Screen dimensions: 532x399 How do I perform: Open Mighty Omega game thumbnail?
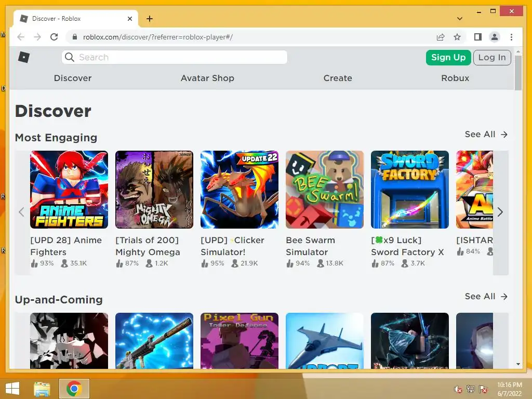click(154, 190)
